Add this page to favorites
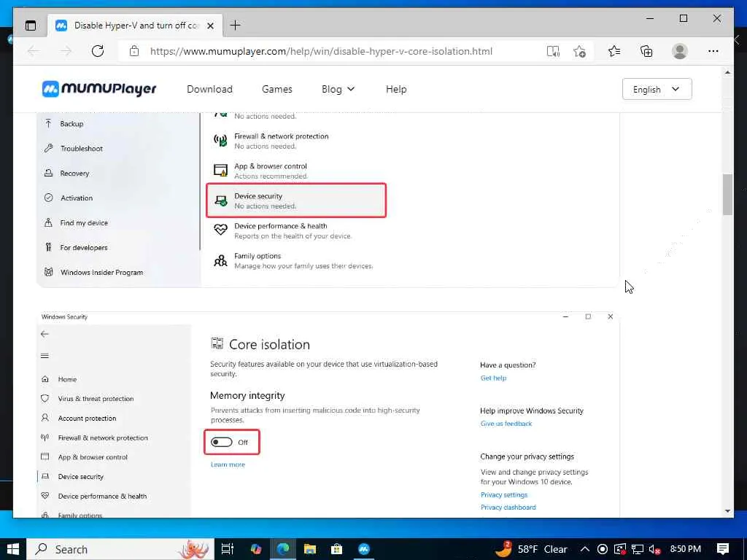Viewport: 747px width, 560px height. click(579, 51)
